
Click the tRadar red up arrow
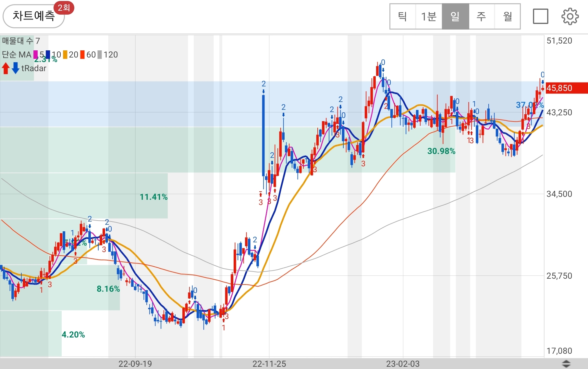[x=6, y=68]
